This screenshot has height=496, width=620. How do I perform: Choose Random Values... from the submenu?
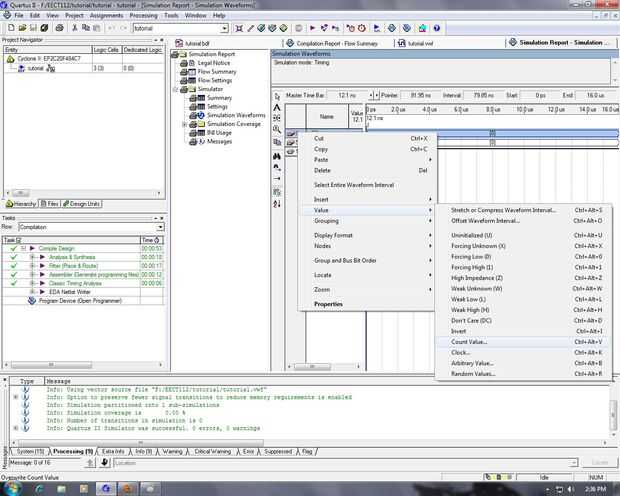point(523,374)
